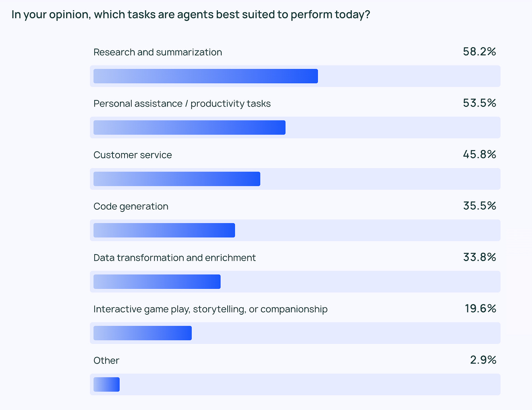Click the 53.5% percentage label

click(479, 103)
